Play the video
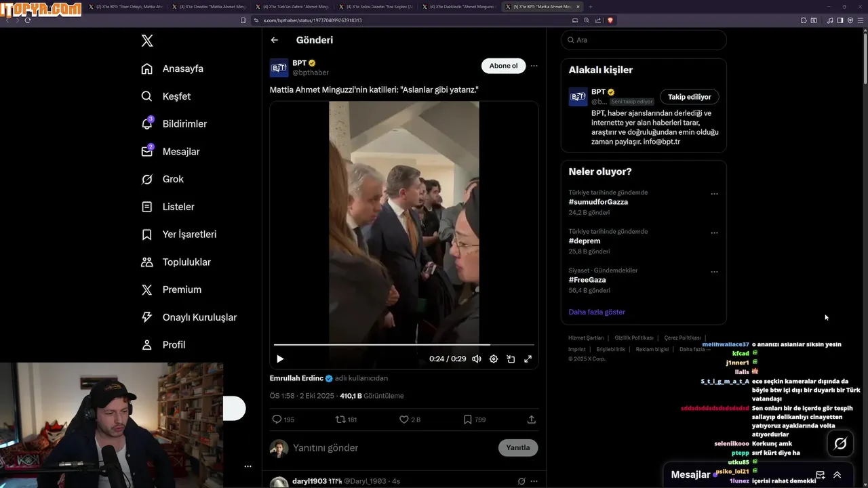The image size is (868, 488). (x=280, y=359)
